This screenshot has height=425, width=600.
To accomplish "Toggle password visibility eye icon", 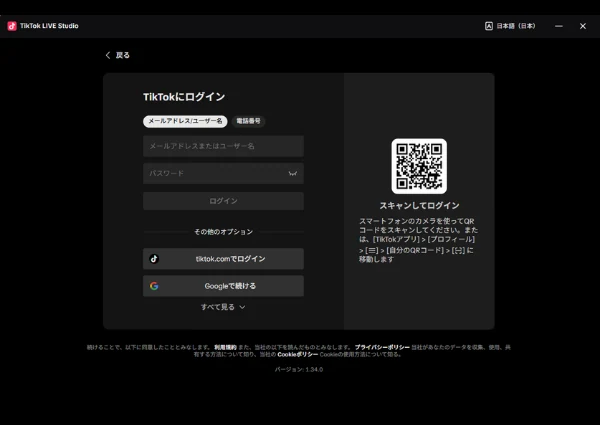I will 293,173.
